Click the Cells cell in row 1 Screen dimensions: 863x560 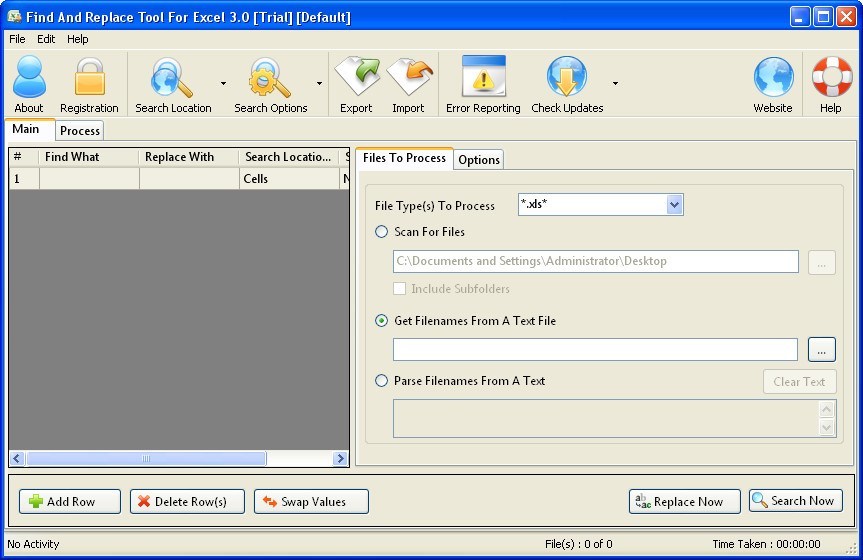(x=290, y=178)
